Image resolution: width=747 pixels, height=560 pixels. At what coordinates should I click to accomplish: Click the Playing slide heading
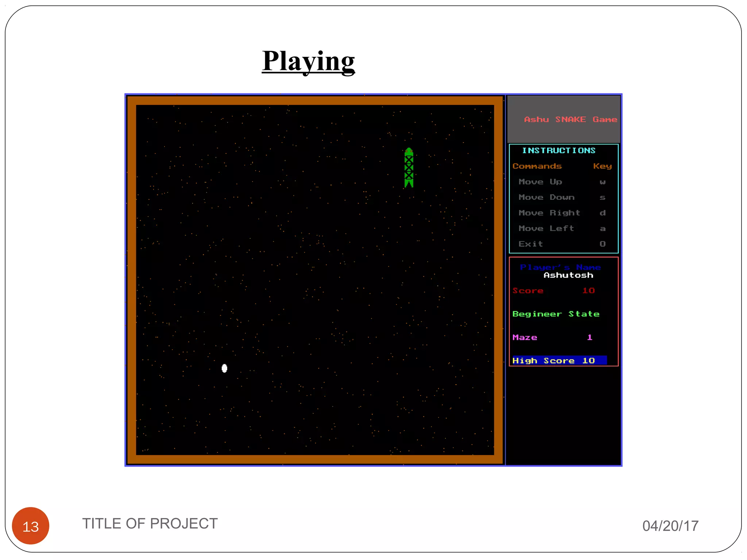point(308,61)
